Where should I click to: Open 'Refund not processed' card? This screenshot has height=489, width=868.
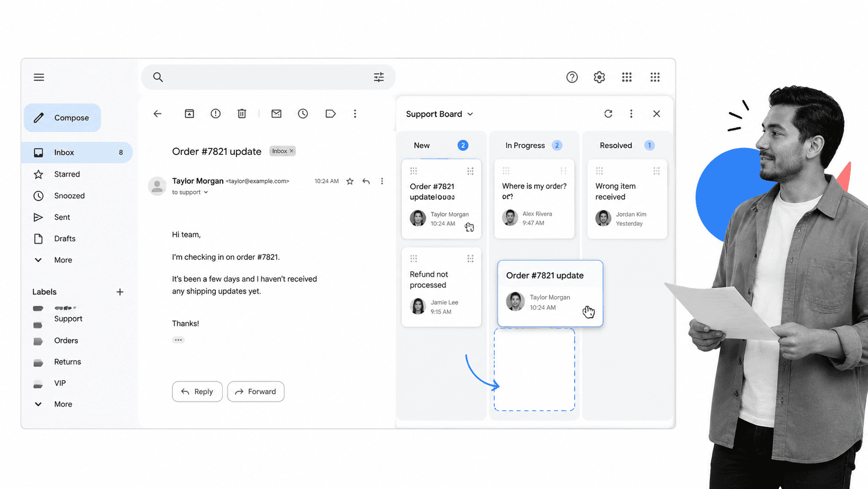coord(441,287)
